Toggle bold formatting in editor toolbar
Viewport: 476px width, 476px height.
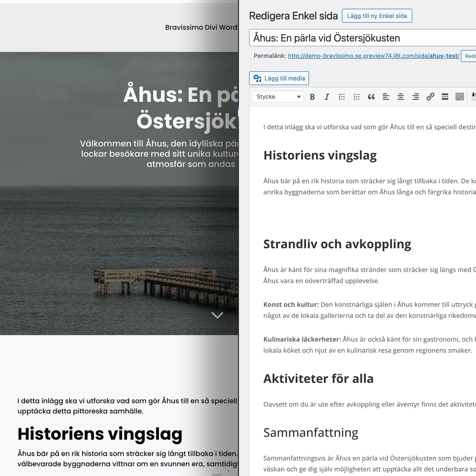click(x=312, y=97)
